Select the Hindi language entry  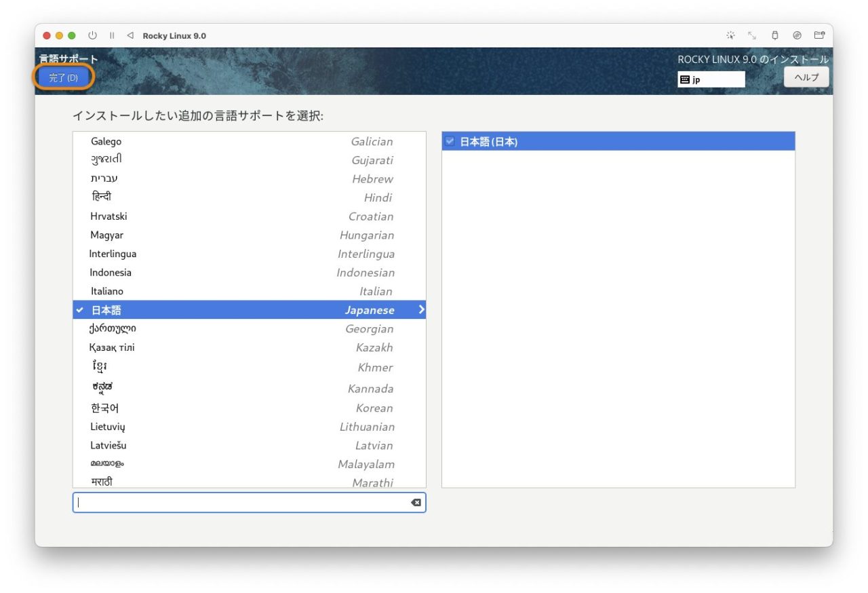pos(203,197)
